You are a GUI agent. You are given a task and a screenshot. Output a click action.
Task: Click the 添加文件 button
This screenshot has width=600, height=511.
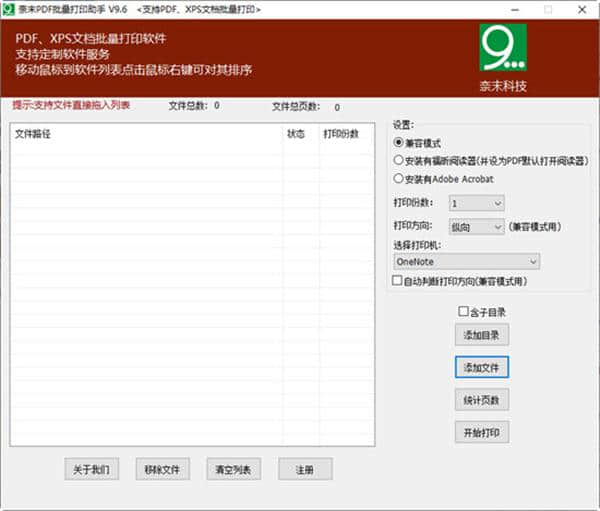[482, 367]
